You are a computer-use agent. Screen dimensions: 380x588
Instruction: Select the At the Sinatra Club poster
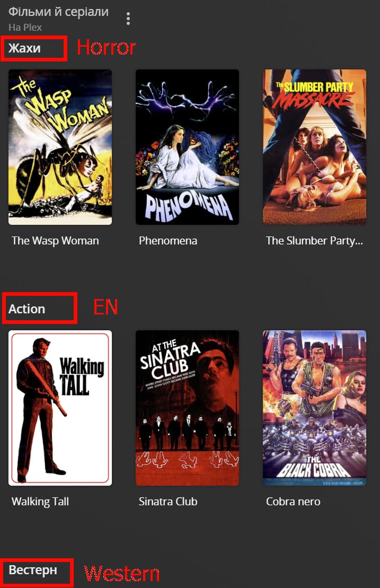tap(188, 408)
